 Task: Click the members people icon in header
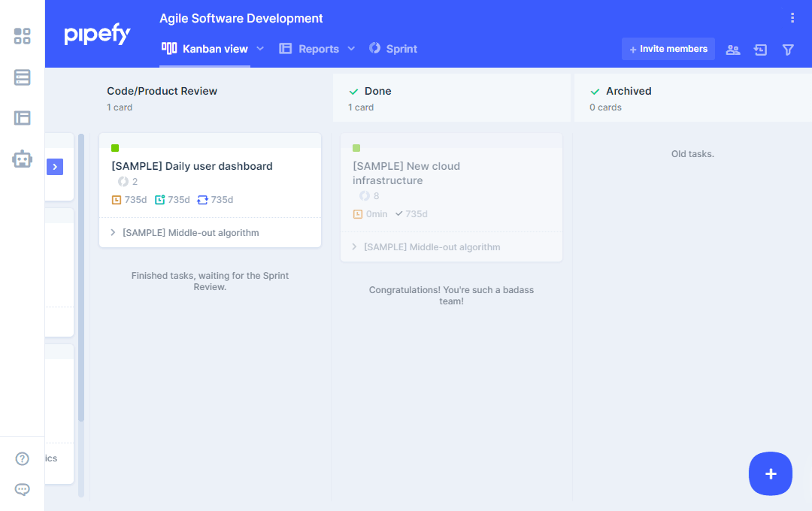732,50
